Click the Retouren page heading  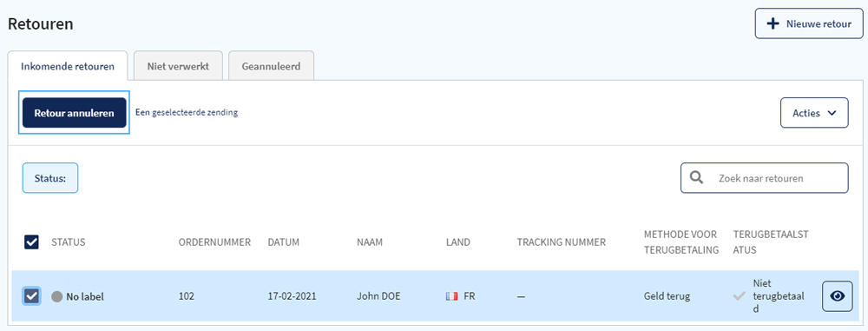point(41,23)
